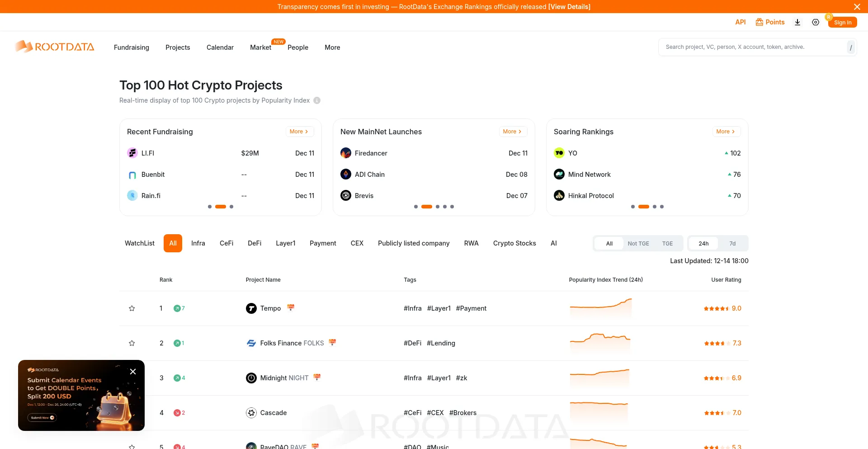Click inside the project search field
Screen dimensions: 868x449
[746, 47]
